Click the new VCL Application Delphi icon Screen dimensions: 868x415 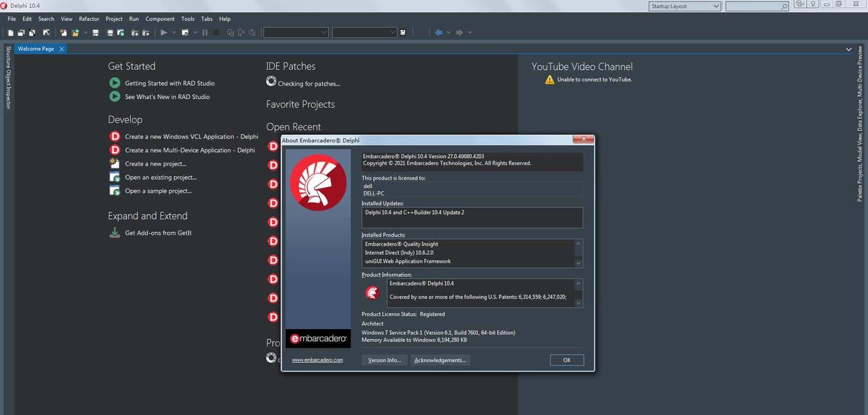(115, 136)
